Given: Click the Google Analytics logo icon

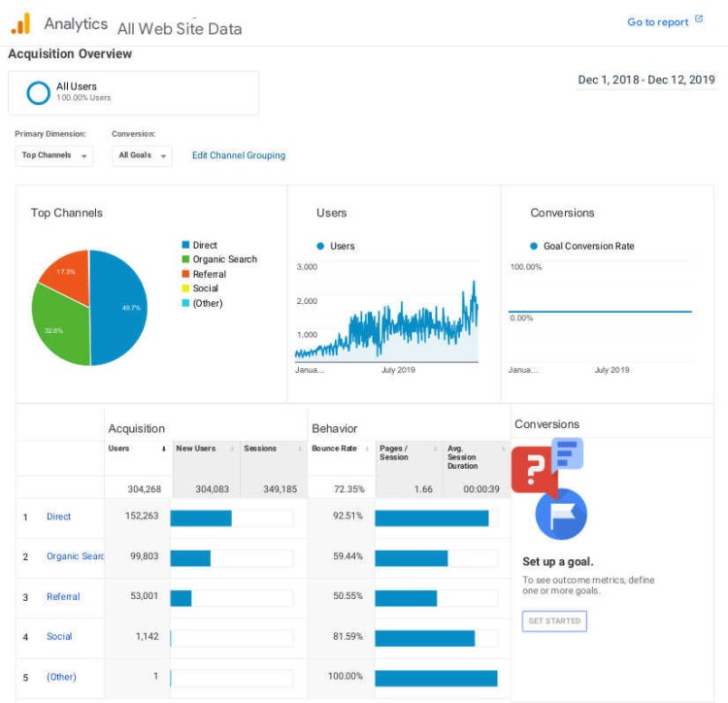Looking at the screenshot, I should (x=21, y=23).
